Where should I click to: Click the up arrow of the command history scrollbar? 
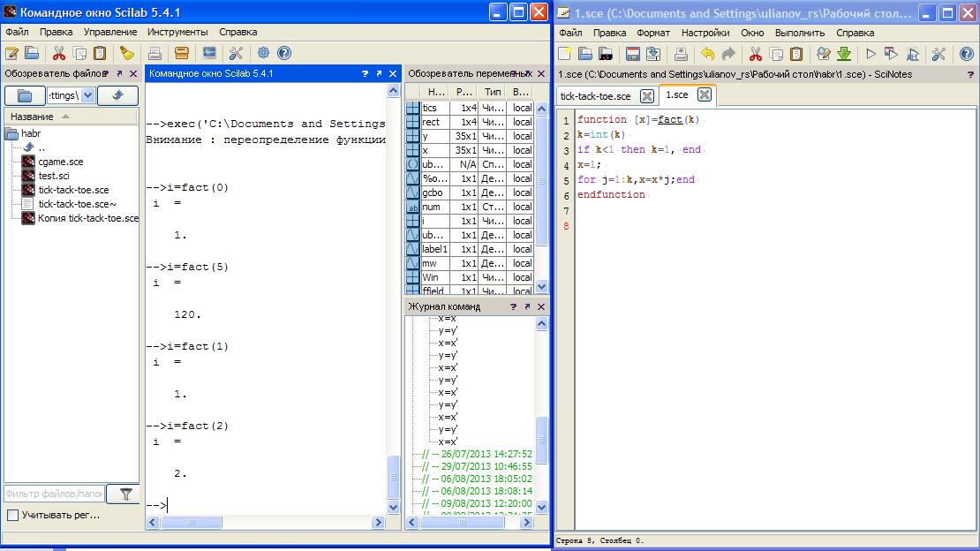542,323
